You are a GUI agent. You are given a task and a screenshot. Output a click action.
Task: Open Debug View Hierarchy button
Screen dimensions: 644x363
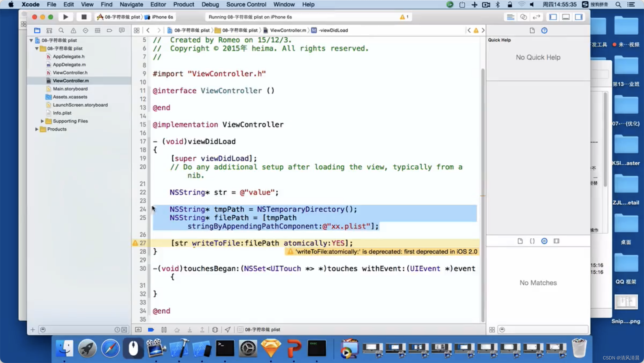[x=215, y=329]
